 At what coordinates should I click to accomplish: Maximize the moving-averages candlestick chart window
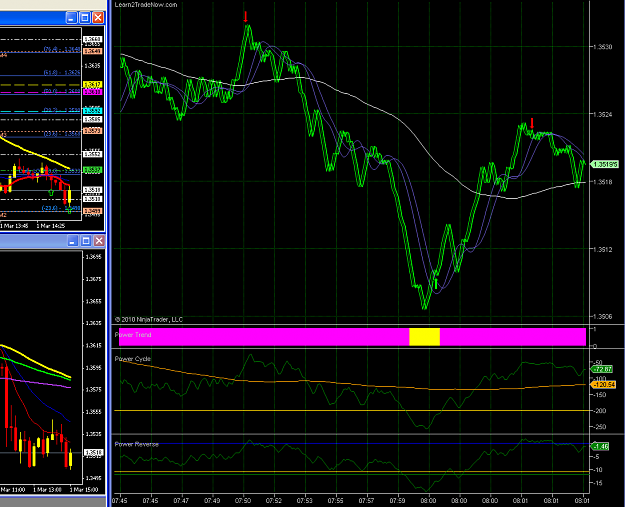pyautogui.click(x=86, y=241)
